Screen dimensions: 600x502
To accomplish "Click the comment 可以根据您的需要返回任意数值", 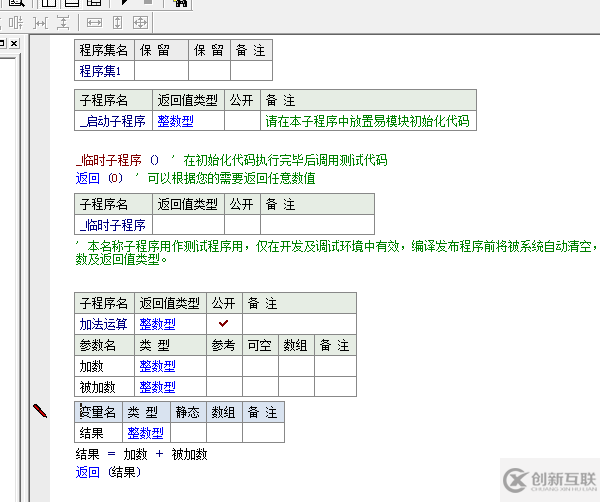I will click(232, 178).
